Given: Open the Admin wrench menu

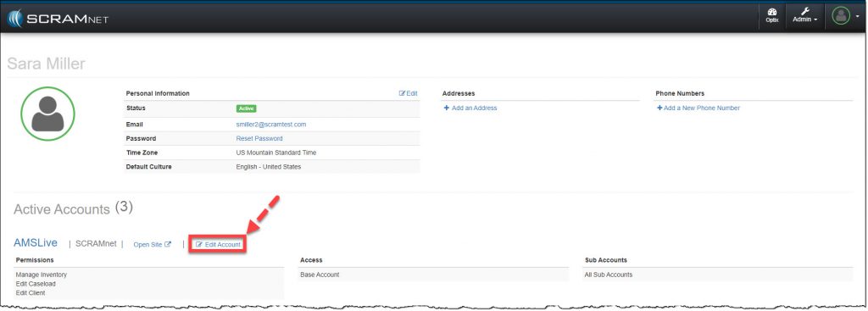Looking at the screenshot, I should click(x=804, y=15).
